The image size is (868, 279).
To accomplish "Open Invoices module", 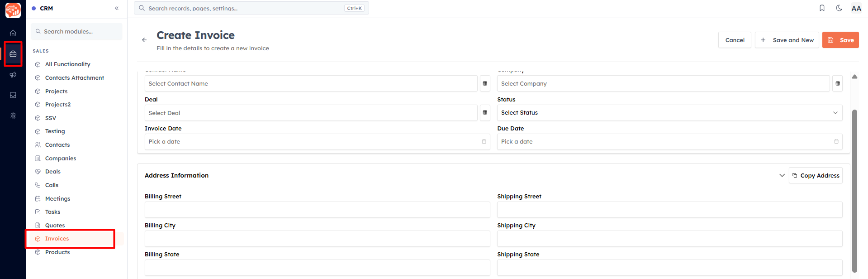I will coord(57,239).
